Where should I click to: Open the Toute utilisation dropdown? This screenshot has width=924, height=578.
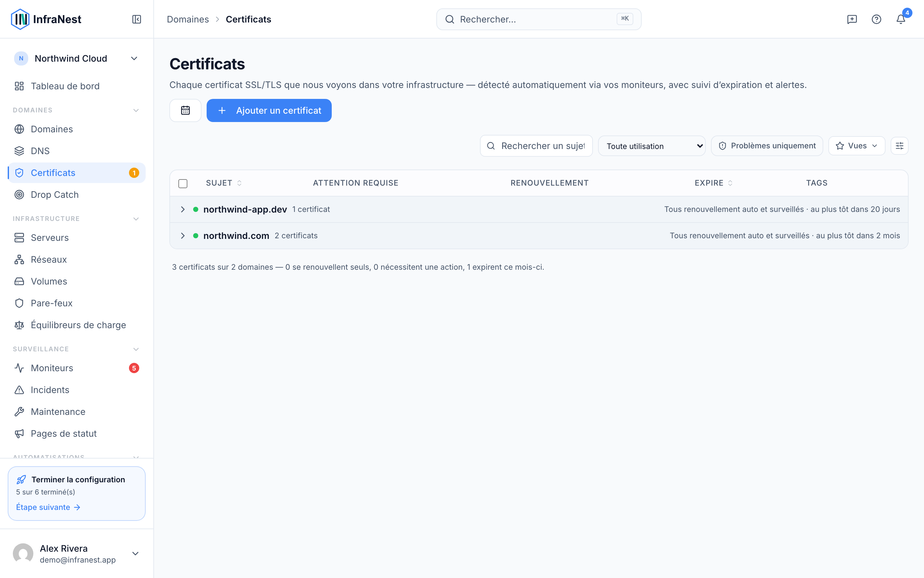point(651,146)
